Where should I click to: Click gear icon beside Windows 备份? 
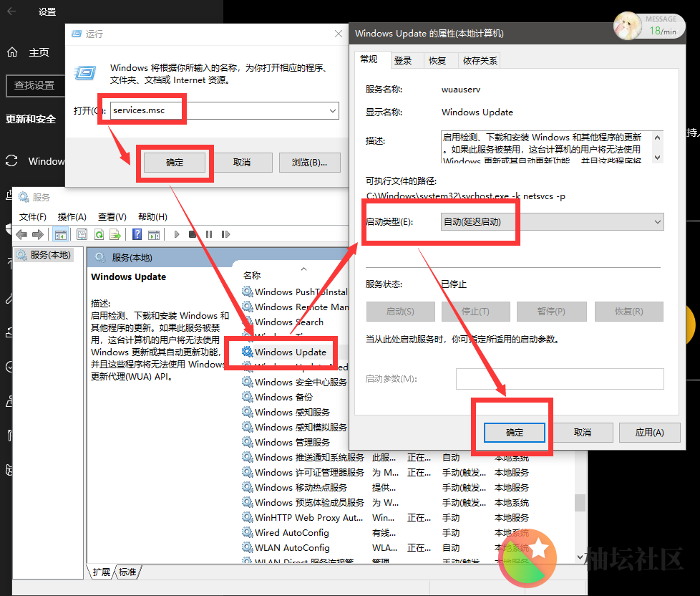[x=248, y=397]
